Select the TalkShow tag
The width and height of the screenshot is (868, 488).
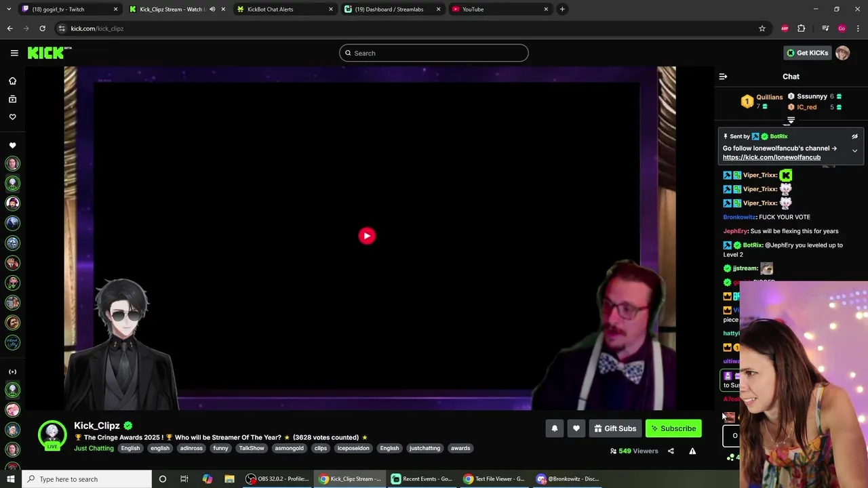tap(251, 448)
